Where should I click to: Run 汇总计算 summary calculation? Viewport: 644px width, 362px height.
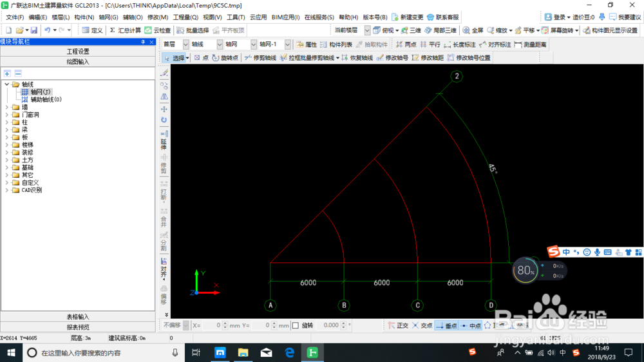(x=126, y=30)
